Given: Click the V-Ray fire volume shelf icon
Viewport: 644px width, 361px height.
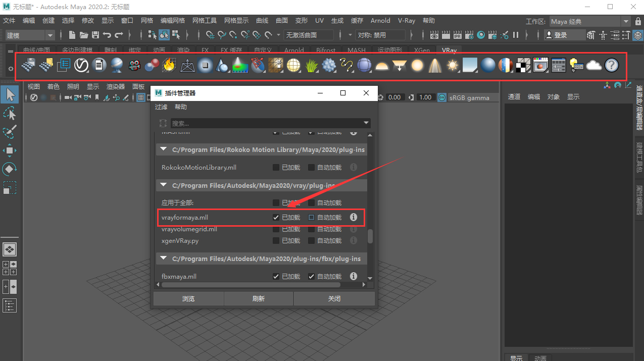Looking at the screenshot, I should [169, 65].
